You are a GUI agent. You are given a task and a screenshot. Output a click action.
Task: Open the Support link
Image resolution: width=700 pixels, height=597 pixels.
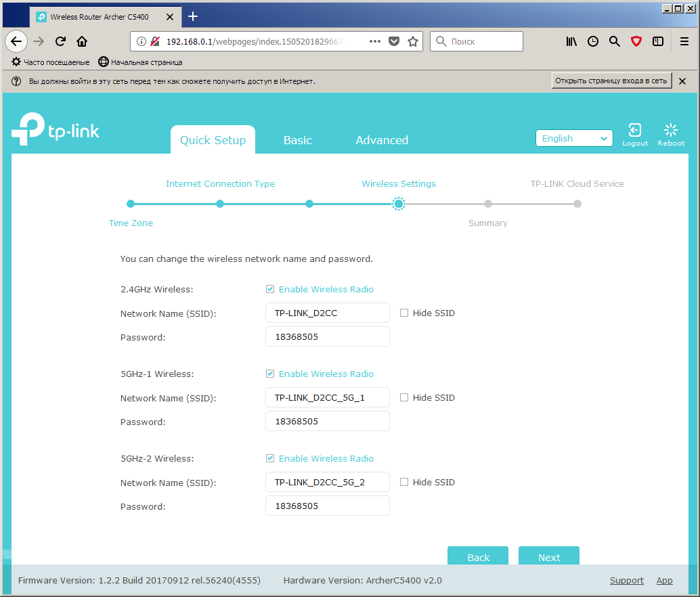627,581
